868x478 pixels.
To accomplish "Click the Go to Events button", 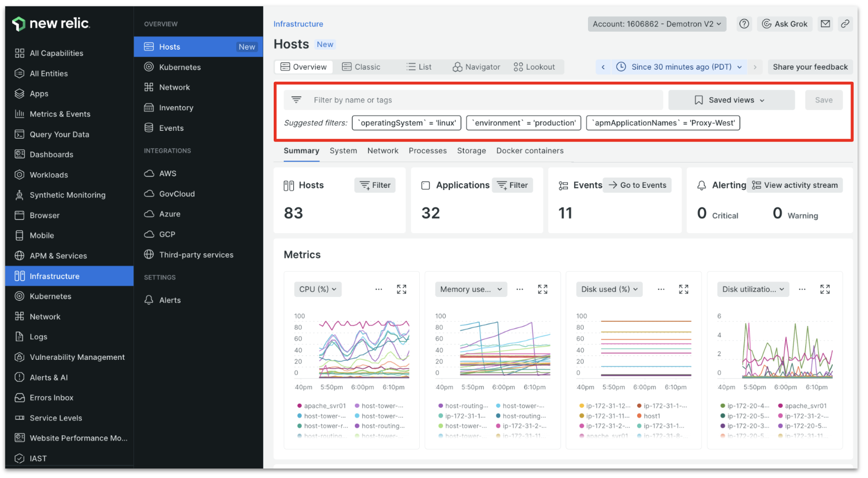I will tap(637, 185).
